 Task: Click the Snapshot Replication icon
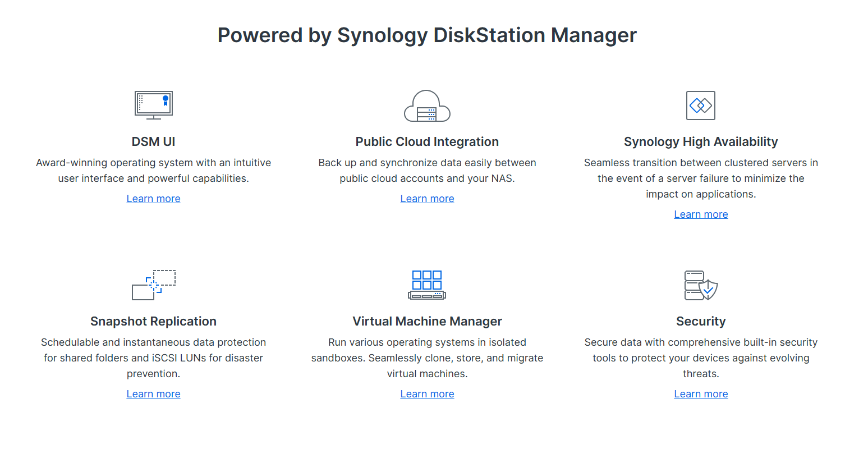[x=154, y=285]
